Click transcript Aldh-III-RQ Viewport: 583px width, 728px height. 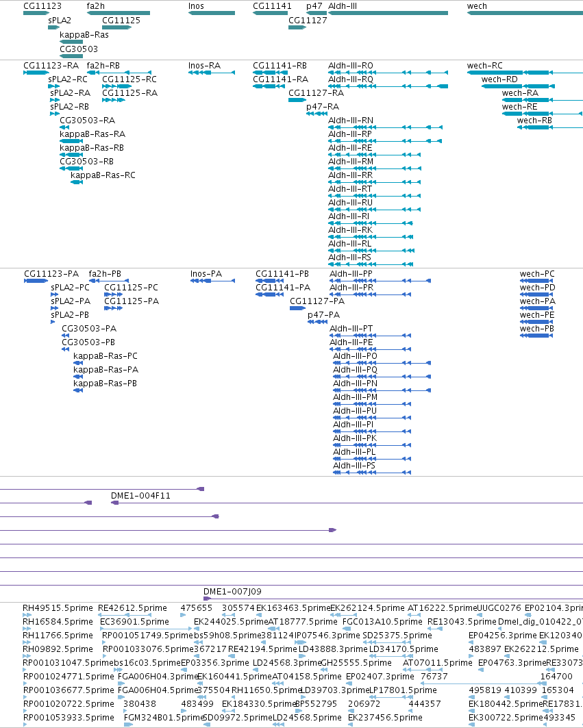click(x=388, y=86)
